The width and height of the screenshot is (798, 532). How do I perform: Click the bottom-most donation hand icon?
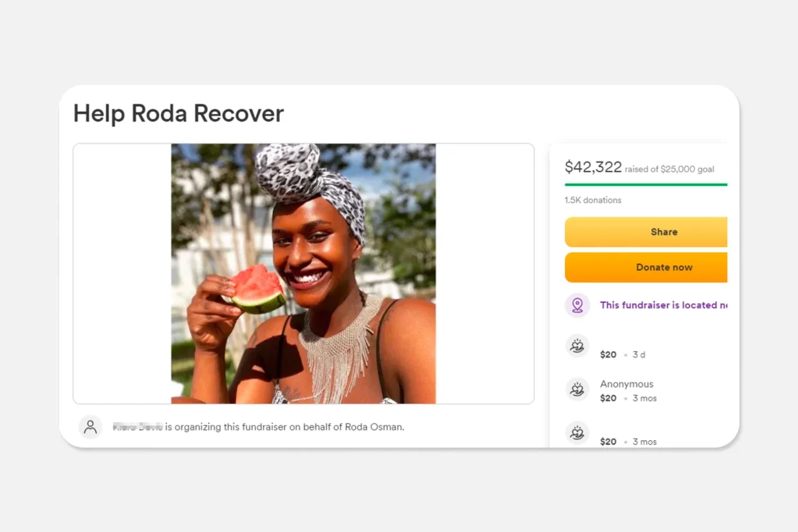[577, 432]
